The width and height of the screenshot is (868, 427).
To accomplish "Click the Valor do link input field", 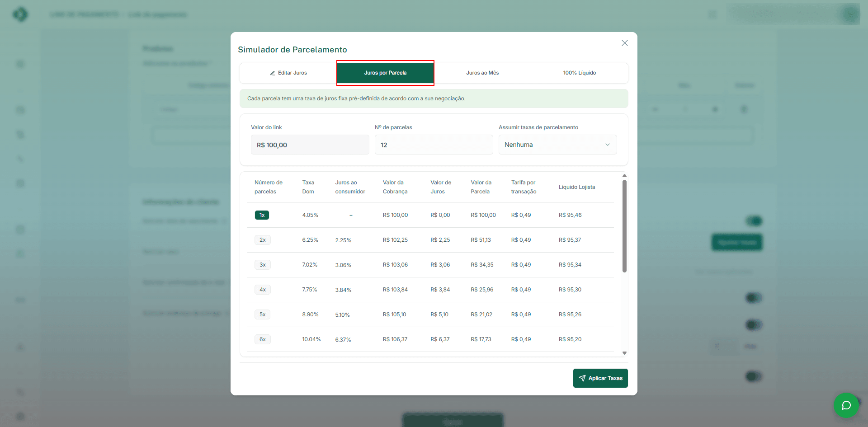I will (x=310, y=145).
